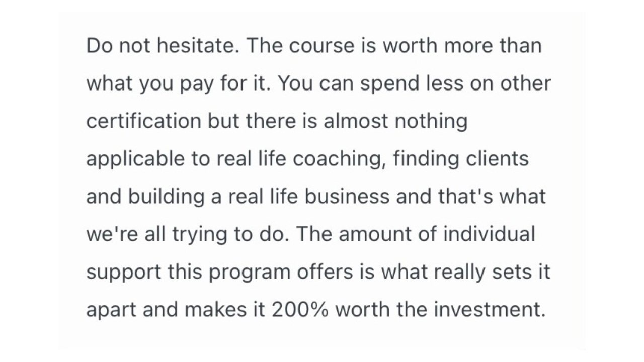This screenshot has height=362, width=644.
Task: Click the word 'certification'
Action: (144, 122)
